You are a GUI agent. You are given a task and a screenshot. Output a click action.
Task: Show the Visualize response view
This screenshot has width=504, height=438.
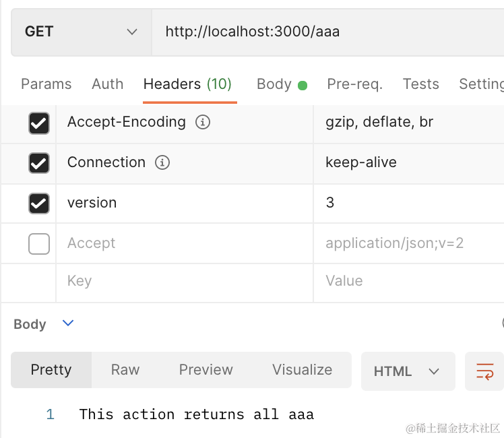tap(302, 370)
